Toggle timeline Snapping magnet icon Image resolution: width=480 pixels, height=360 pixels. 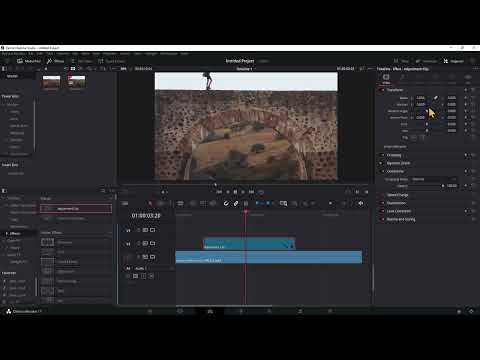point(226,203)
